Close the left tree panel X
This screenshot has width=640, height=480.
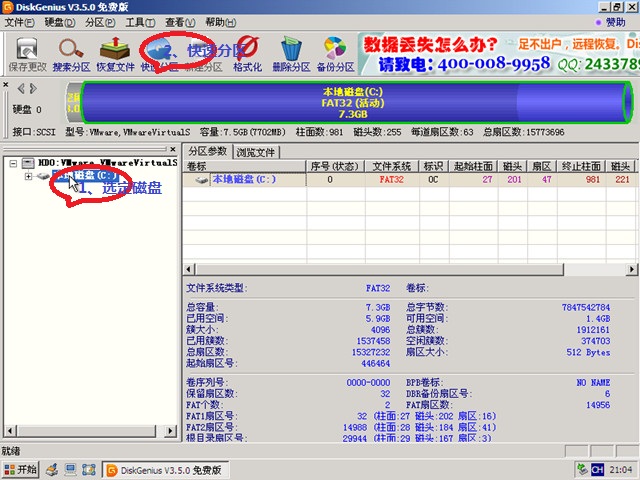click(173, 149)
